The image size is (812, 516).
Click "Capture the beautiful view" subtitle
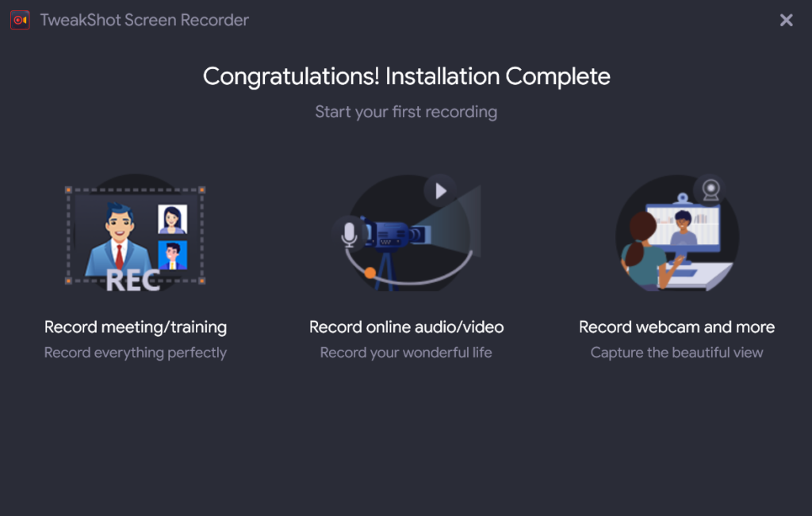pos(677,353)
